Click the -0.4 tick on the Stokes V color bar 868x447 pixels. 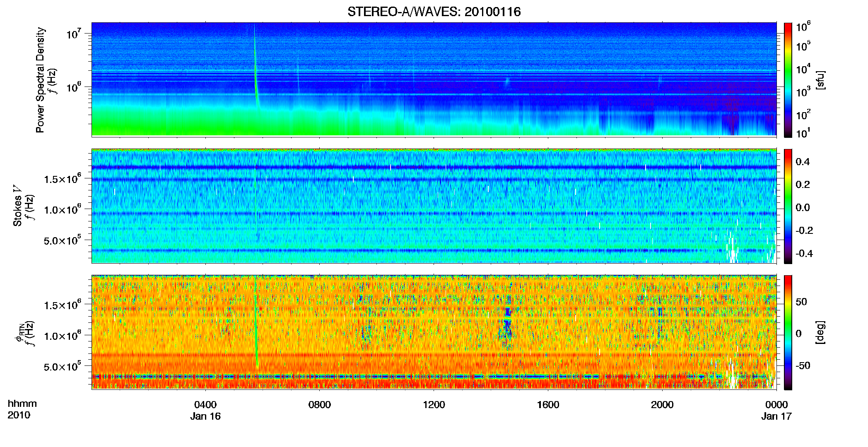[x=804, y=254]
